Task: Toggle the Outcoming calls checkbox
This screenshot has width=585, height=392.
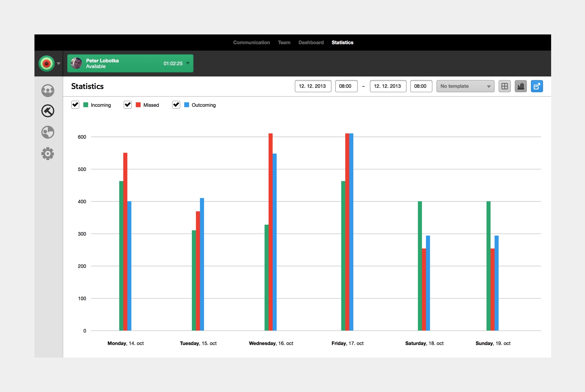Action: pos(176,105)
